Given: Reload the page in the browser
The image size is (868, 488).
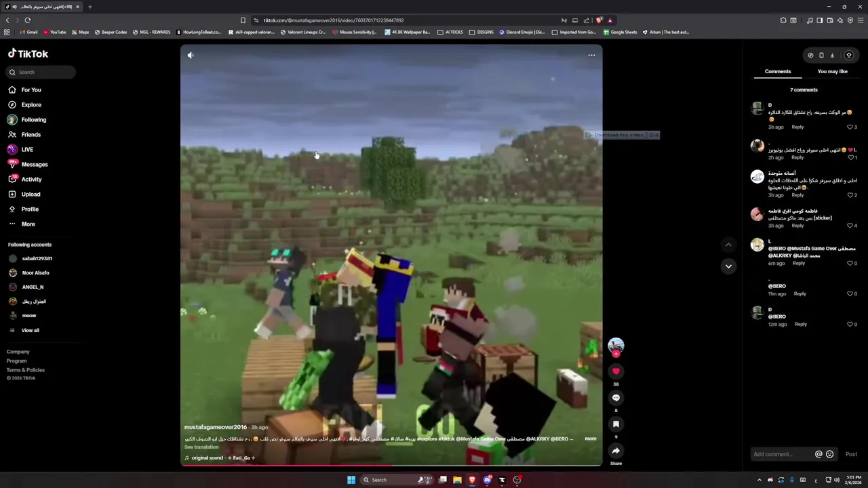Looking at the screenshot, I should click(28, 20).
